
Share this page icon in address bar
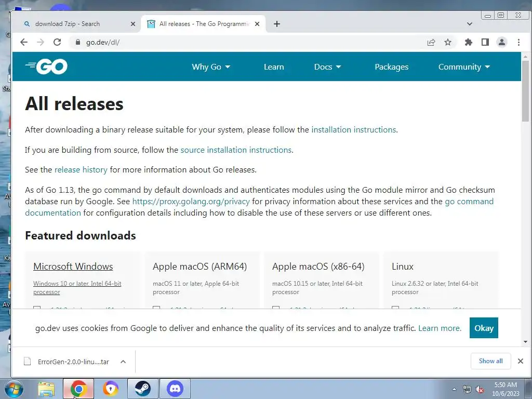[431, 42]
